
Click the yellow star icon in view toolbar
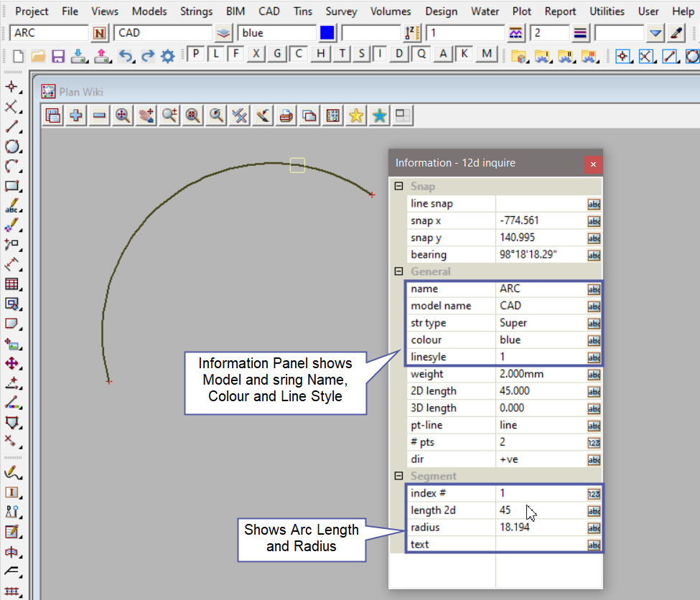(x=355, y=116)
